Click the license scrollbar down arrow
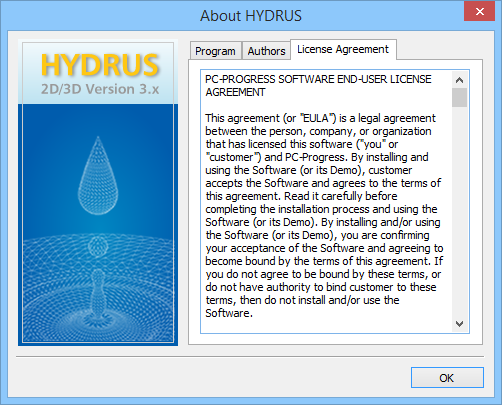 tap(460, 324)
